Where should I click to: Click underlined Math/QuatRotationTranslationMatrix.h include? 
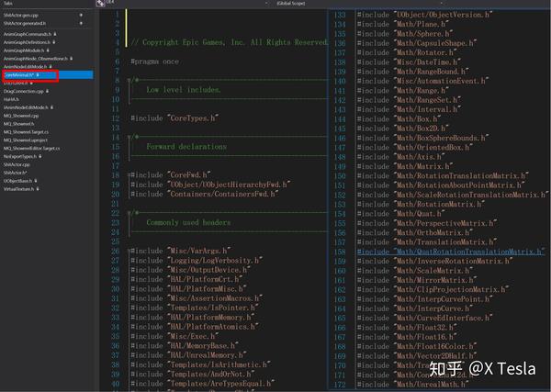pyautogui.click(x=451, y=252)
